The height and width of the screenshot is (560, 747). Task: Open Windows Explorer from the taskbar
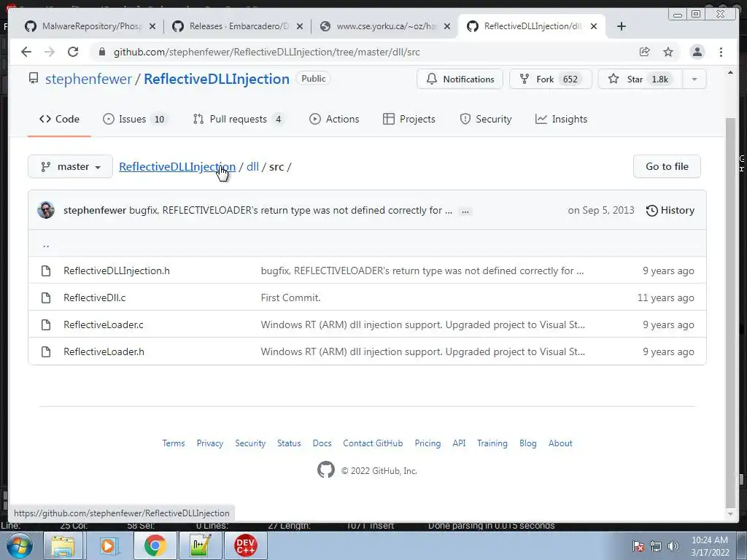tap(63, 545)
